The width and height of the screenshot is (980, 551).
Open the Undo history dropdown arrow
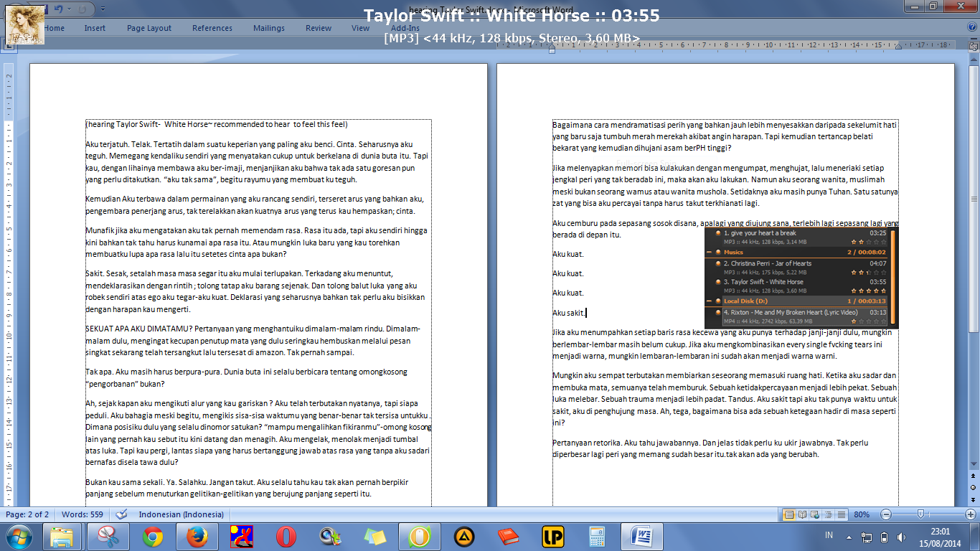pyautogui.click(x=70, y=9)
